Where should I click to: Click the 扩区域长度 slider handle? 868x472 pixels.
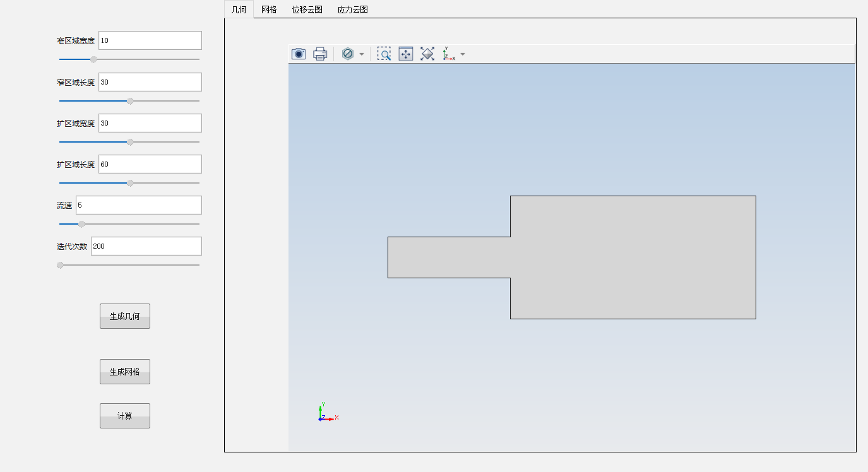pyautogui.click(x=130, y=183)
